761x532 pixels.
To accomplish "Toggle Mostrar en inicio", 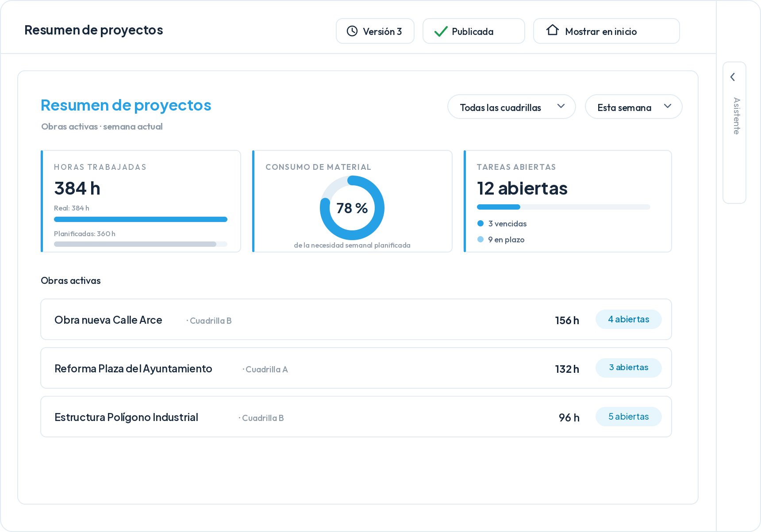I will pos(607,31).
